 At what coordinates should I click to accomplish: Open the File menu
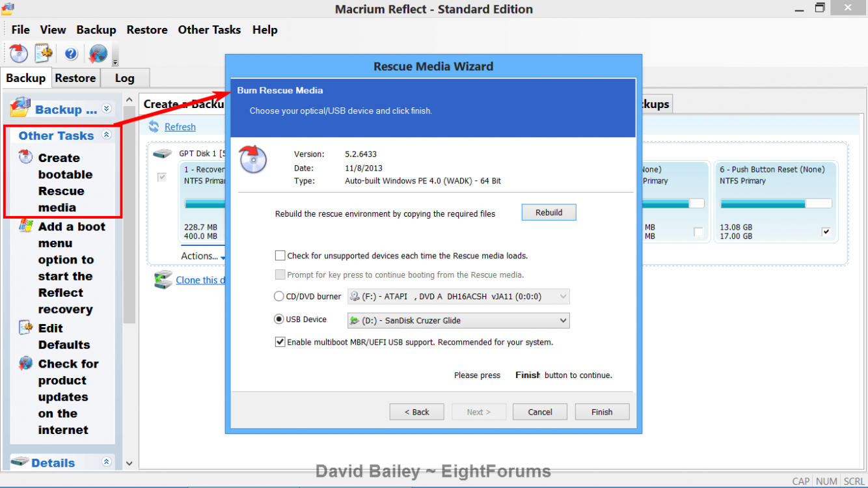pyautogui.click(x=21, y=30)
